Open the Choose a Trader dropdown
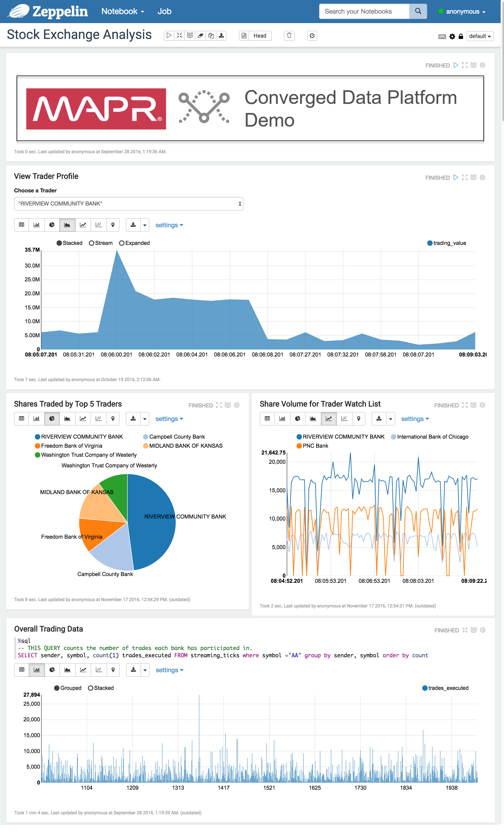504x832 pixels. 128,204
